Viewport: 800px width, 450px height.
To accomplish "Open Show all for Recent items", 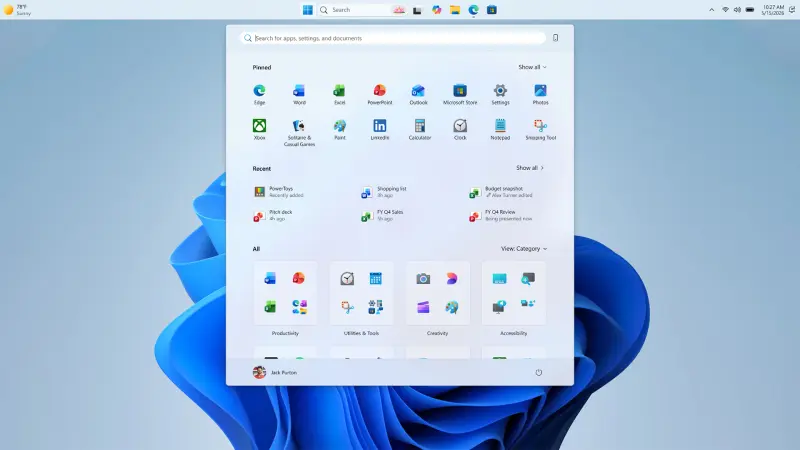I will 530,168.
